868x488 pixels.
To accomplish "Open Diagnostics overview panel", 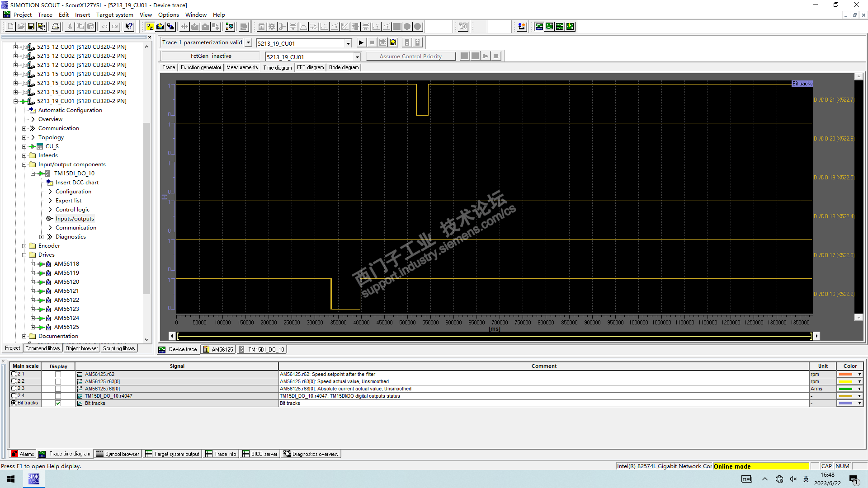I will tap(311, 454).
